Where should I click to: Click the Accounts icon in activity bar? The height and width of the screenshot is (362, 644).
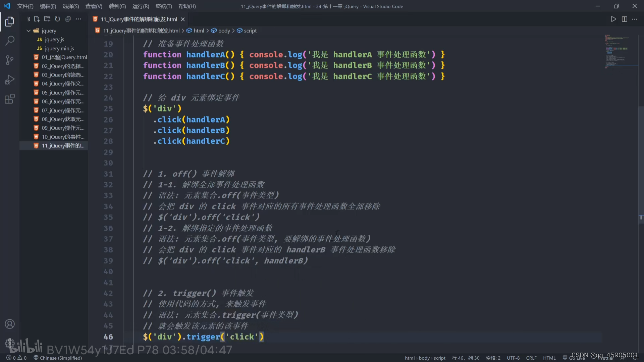[x=10, y=324]
